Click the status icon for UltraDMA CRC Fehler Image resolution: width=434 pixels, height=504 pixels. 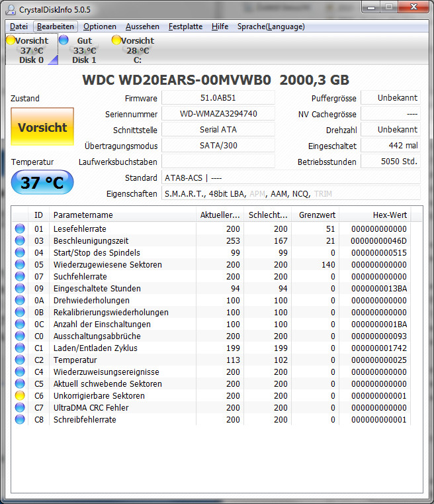[20, 407]
